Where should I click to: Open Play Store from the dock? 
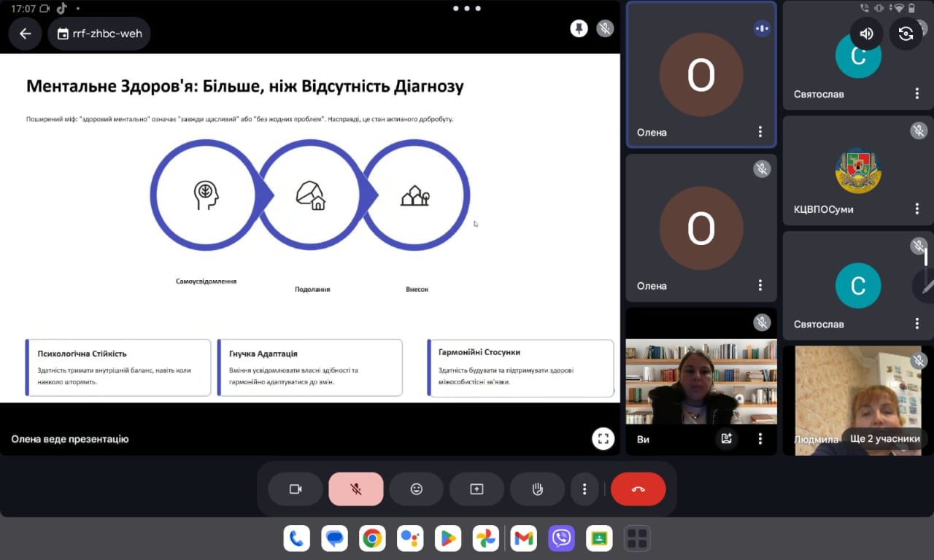(x=448, y=539)
